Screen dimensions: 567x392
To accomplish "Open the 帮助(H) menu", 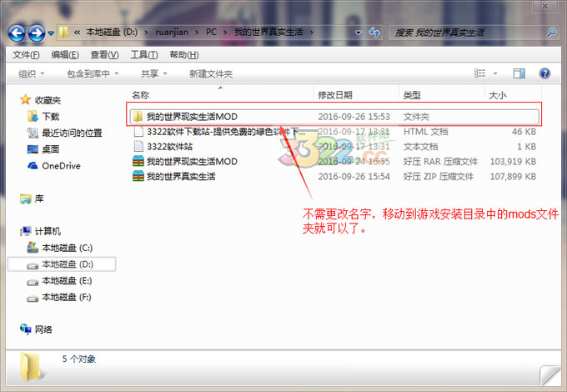I will click(x=184, y=54).
